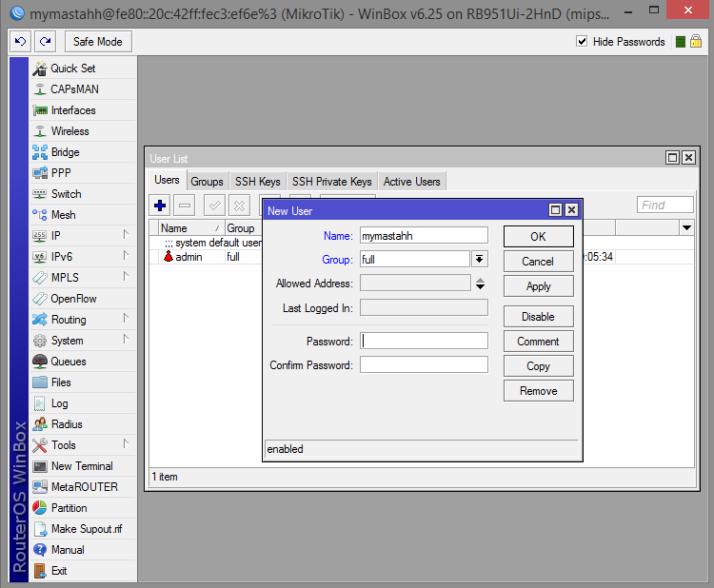The image size is (714, 588).
Task: Click the Disable button
Action: 538,317
